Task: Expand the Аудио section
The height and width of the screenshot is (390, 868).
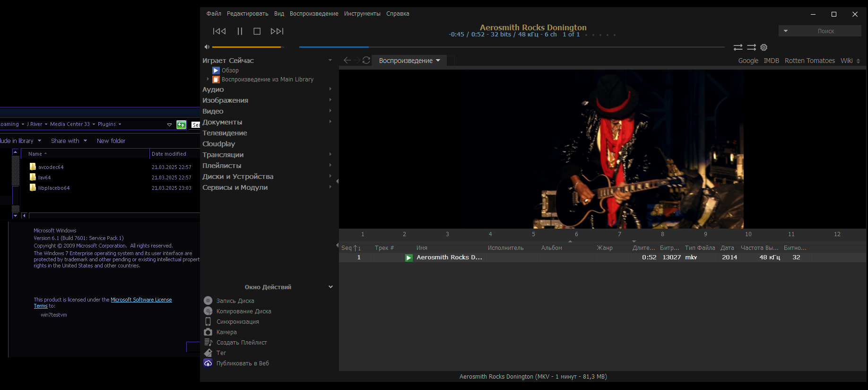Action: tap(330, 89)
